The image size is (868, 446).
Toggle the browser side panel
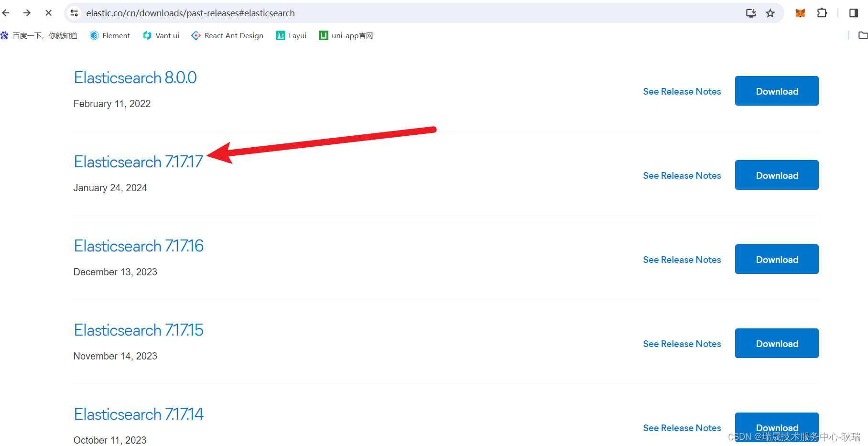tap(854, 13)
